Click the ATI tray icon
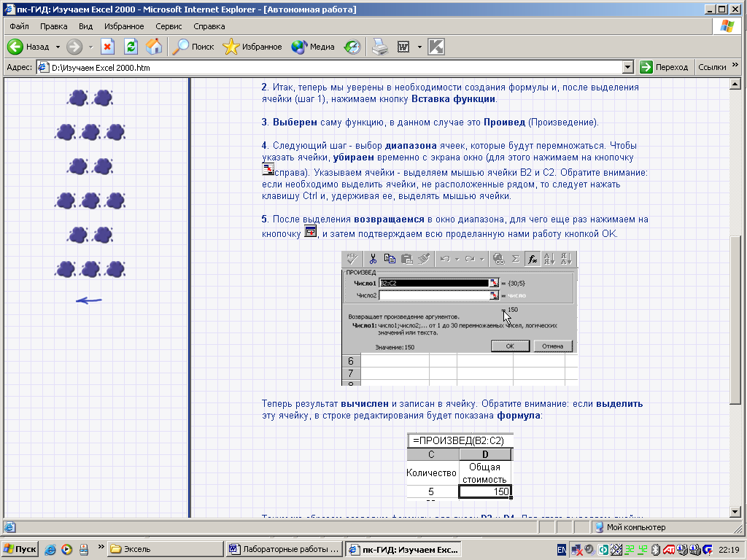 [x=668, y=550]
